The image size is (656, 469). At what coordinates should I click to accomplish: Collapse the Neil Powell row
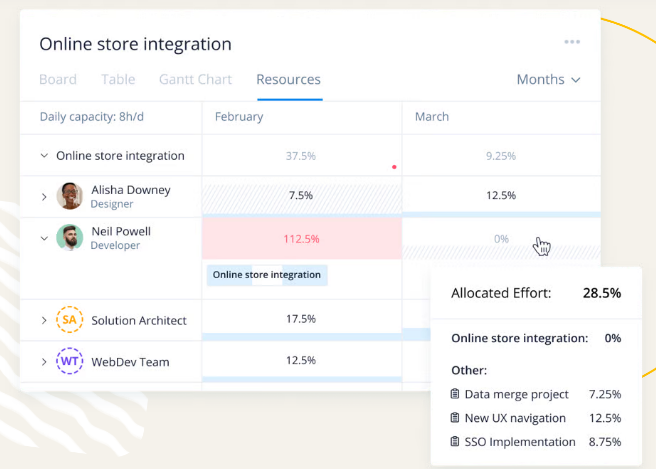click(44, 238)
